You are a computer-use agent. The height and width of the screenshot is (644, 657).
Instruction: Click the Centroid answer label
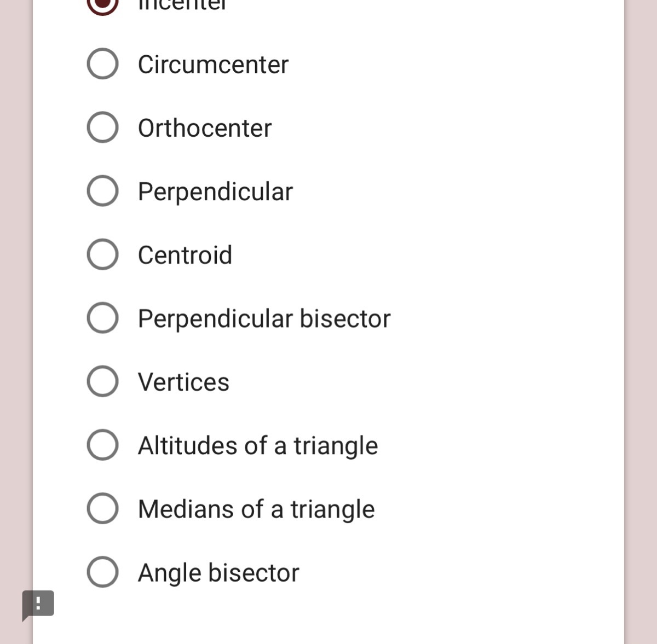tap(185, 255)
